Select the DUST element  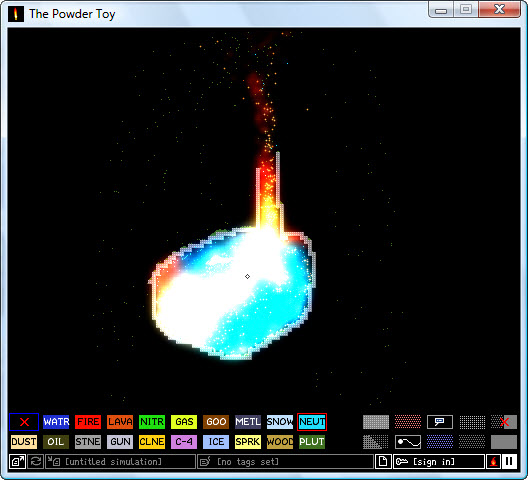click(24, 442)
